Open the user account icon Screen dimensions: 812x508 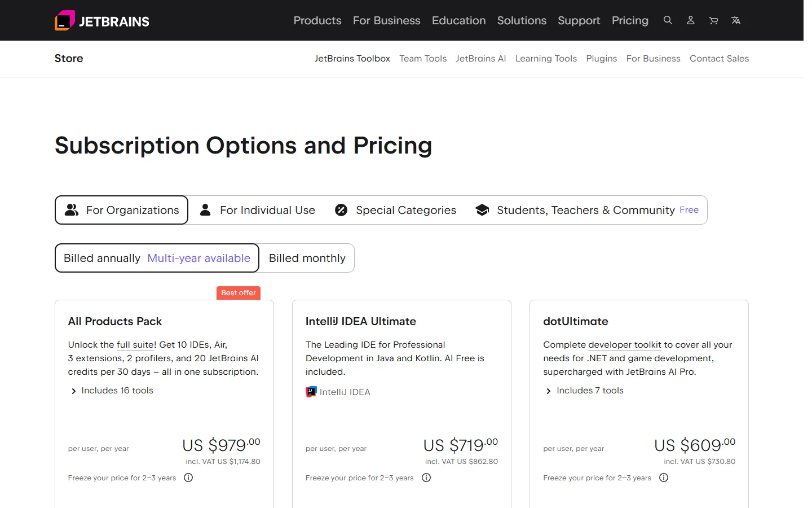coord(690,20)
